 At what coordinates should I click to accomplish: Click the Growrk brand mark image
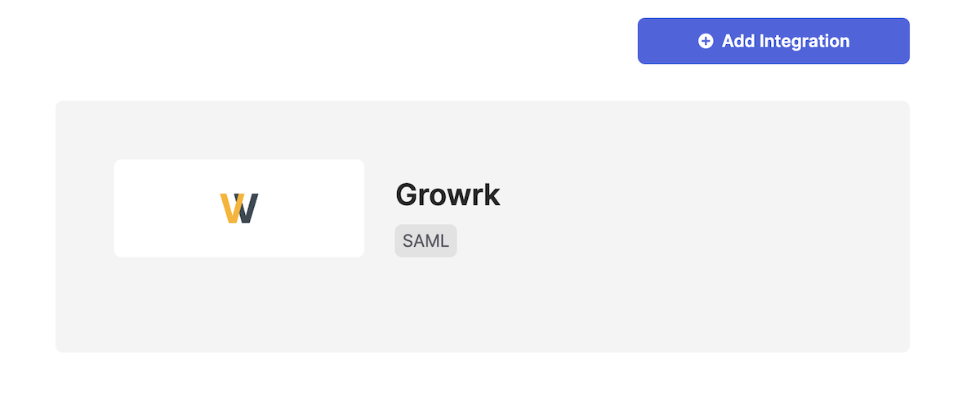click(x=239, y=208)
